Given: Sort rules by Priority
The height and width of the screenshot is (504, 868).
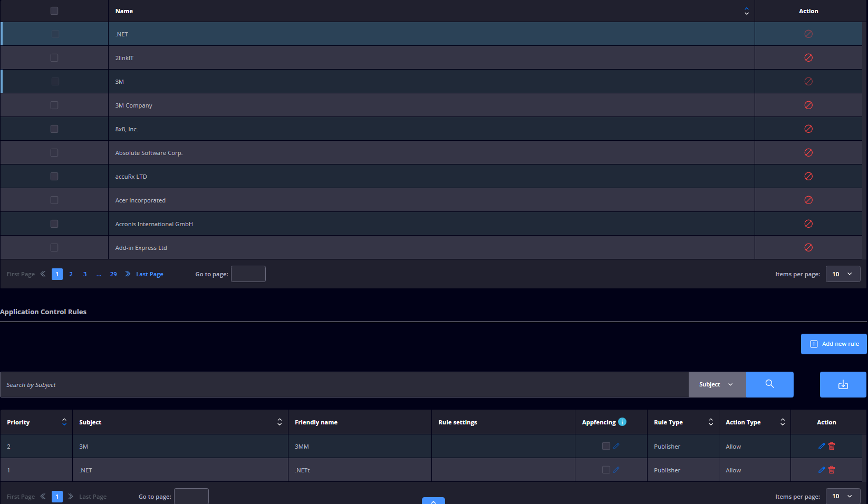Looking at the screenshot, I should tap(64, 422).
